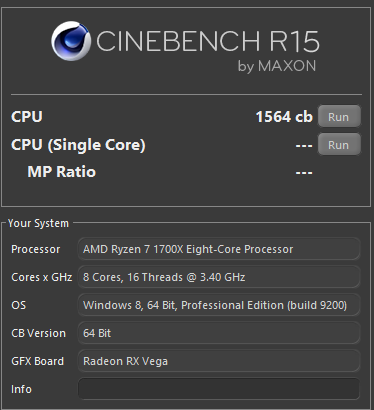Click the Processor field showing Ryzen 7 1700X
374x410 pixels.
point(219,249)
